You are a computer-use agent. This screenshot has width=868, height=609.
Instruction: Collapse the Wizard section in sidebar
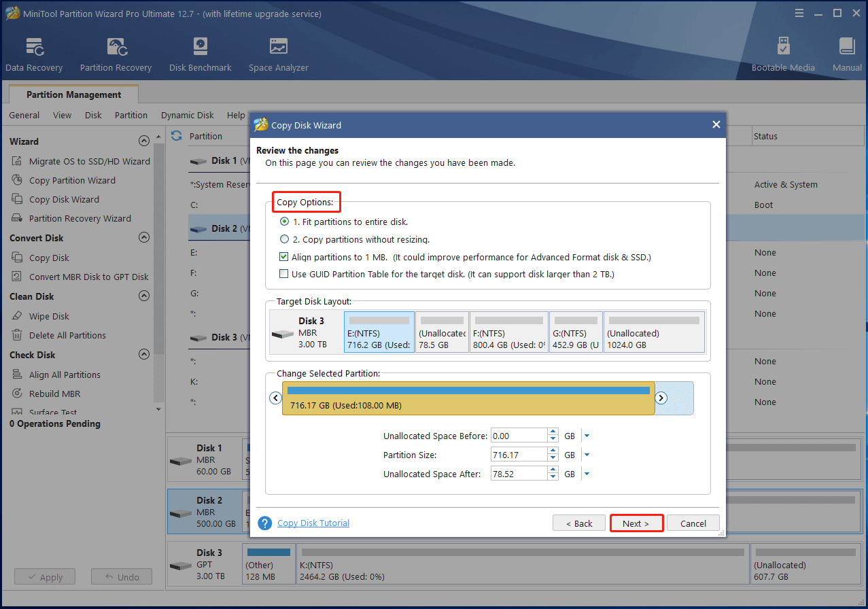(143, 141)
